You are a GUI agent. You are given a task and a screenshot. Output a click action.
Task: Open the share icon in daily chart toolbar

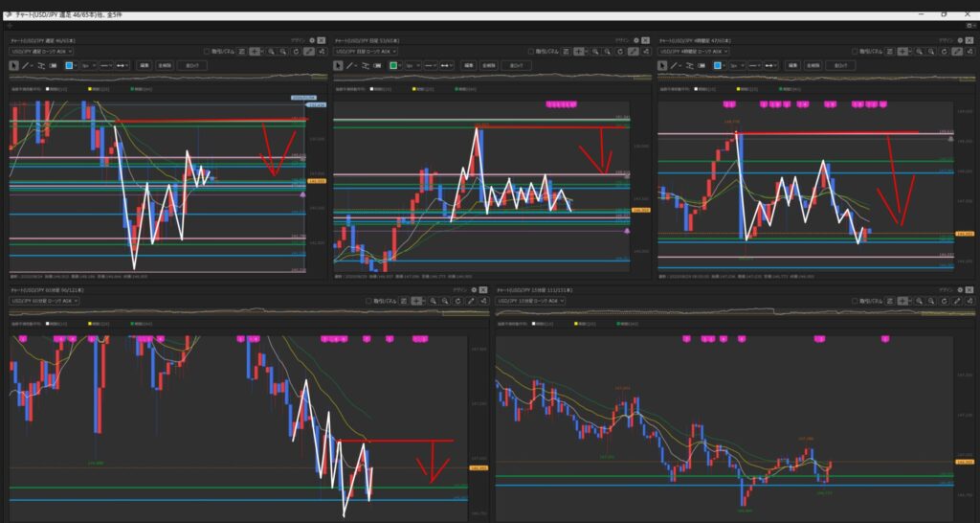(646, 52)
